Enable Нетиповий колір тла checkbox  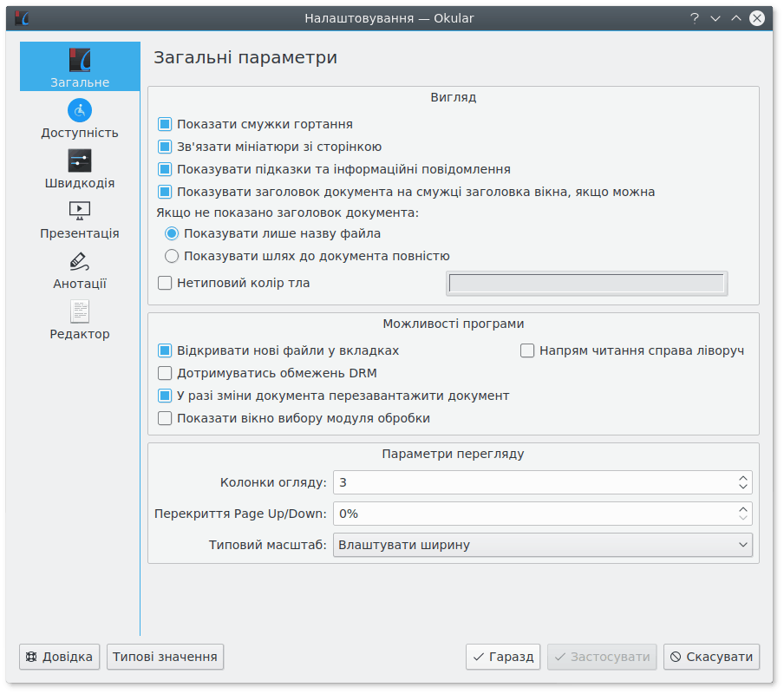165,283
